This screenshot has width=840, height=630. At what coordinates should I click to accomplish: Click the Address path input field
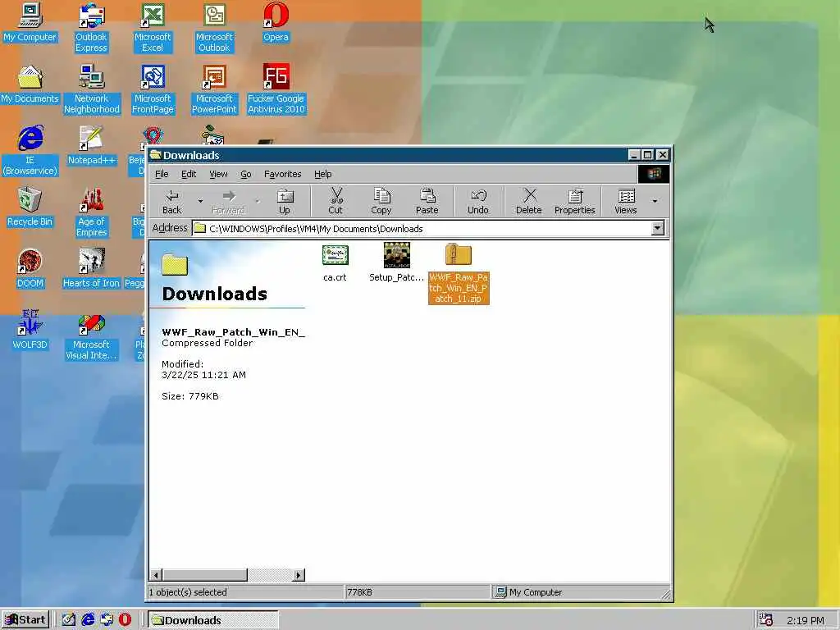click(422, 229)
